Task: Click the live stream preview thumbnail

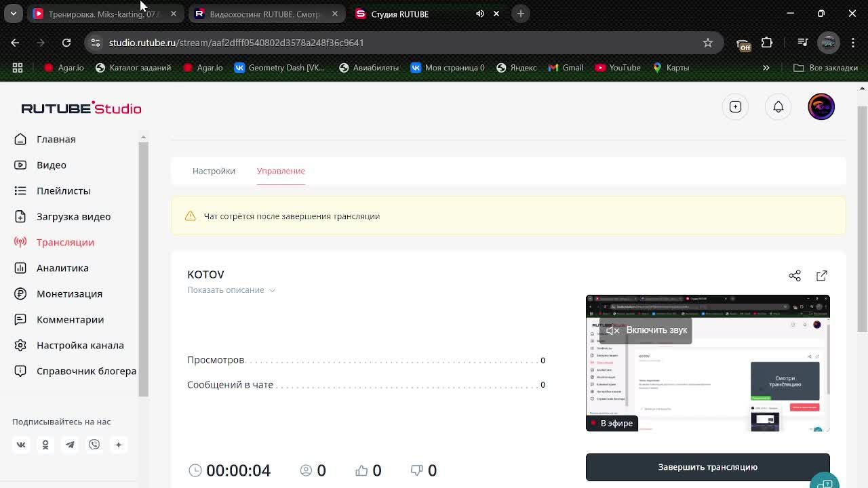Action: (708, 363)
